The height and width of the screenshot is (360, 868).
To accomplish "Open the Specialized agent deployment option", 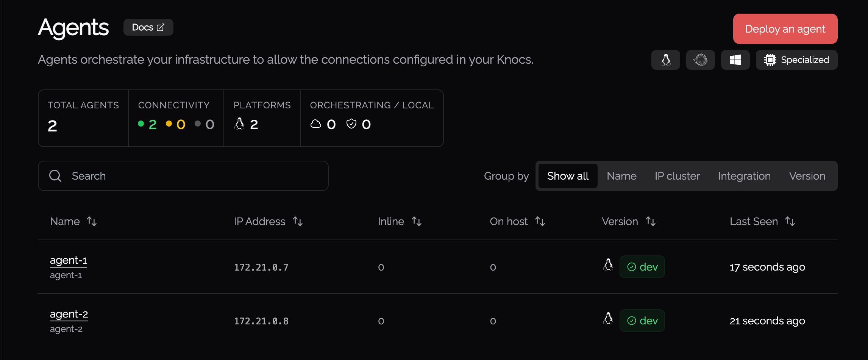I will point(796,60).
